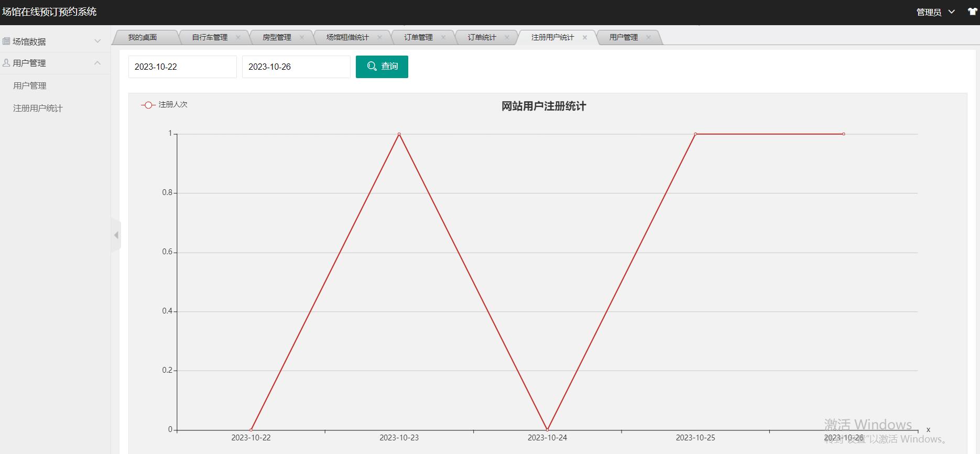Close the 场馆租借统计 tab
Image resolution: width=980 pixels, height=454 pixels.
point(380,37)
